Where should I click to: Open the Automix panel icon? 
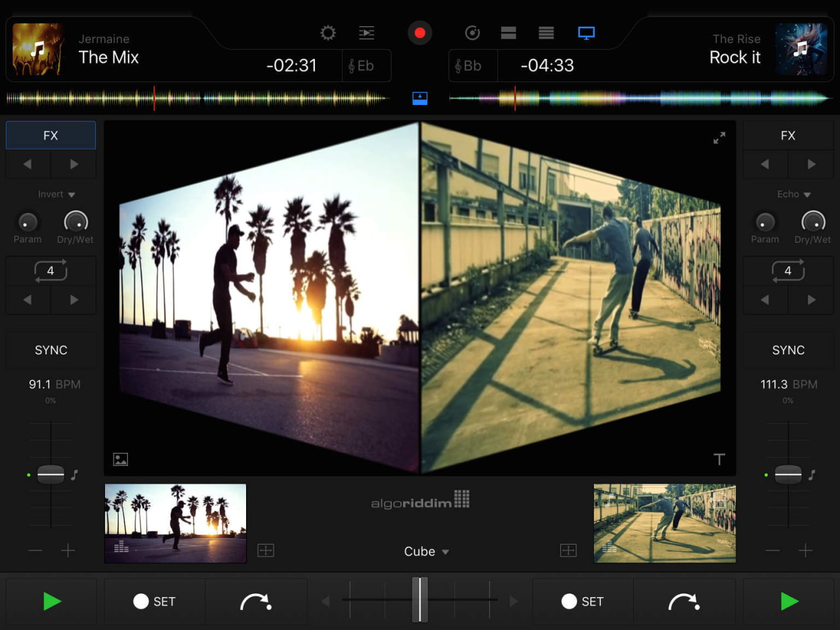point(366,32)
